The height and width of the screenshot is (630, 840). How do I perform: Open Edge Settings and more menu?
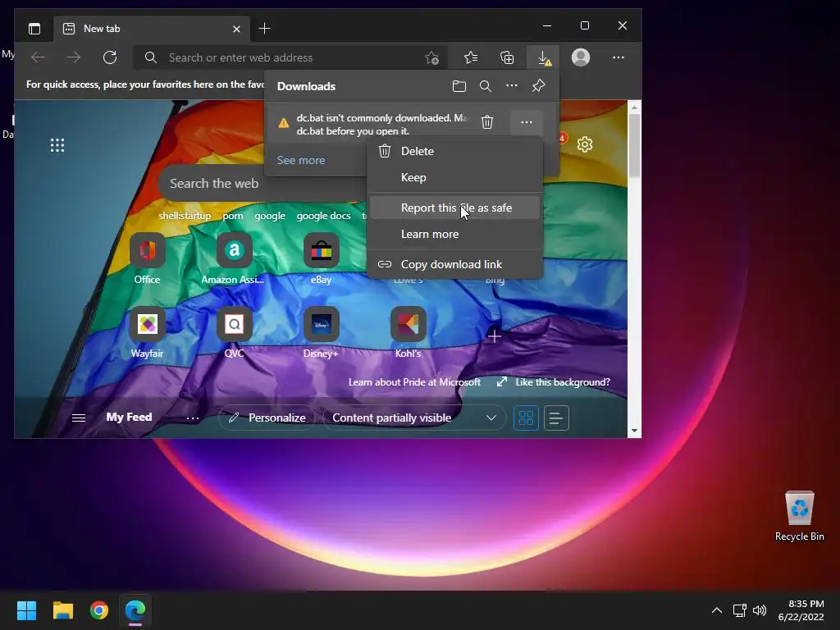click(619, 57)
